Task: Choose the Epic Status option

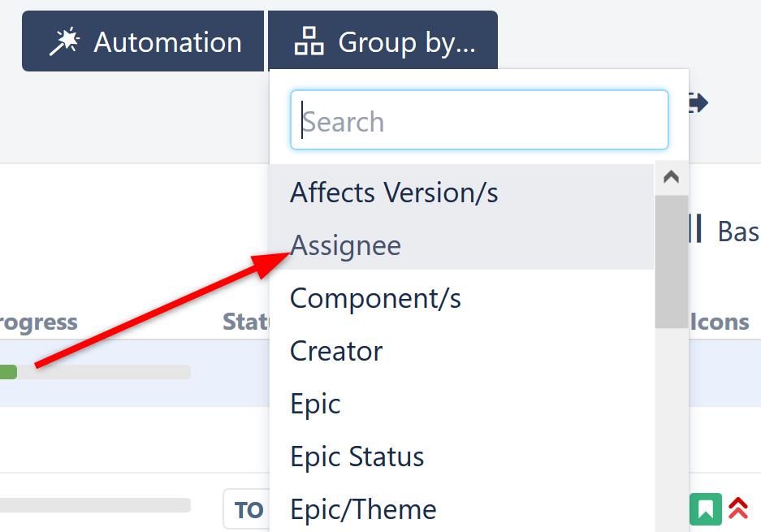Action: pyautogui.click(x=357, y=456)
